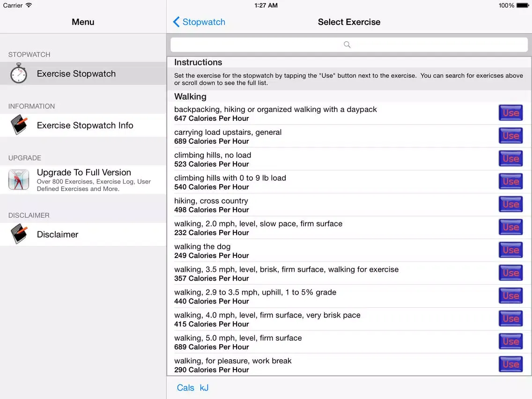This screenshot has width=532, height=399.
Task: Use walking 4.0 mph very brisk pace
Action: click(x=510, y=318)
